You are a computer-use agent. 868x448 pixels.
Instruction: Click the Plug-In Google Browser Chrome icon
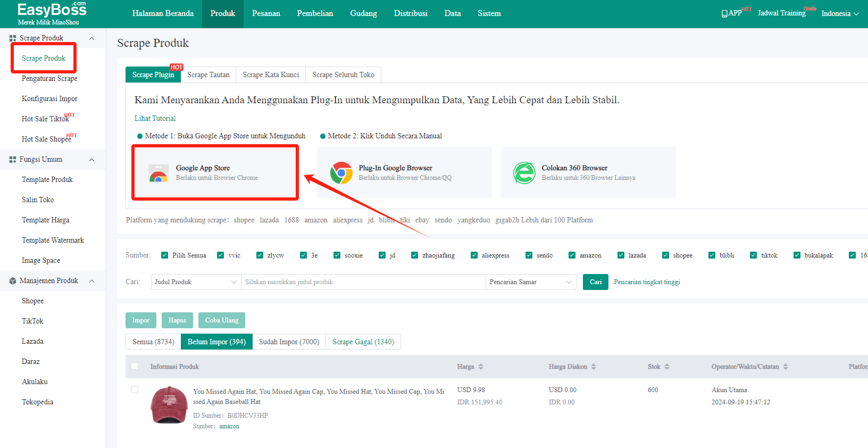(341, 173)
